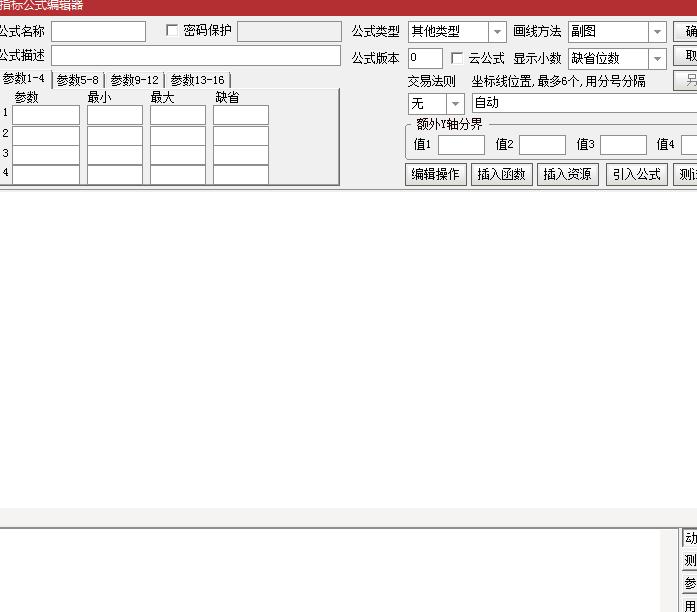Switch to the 参数9-12 tab

pos(134,80)
